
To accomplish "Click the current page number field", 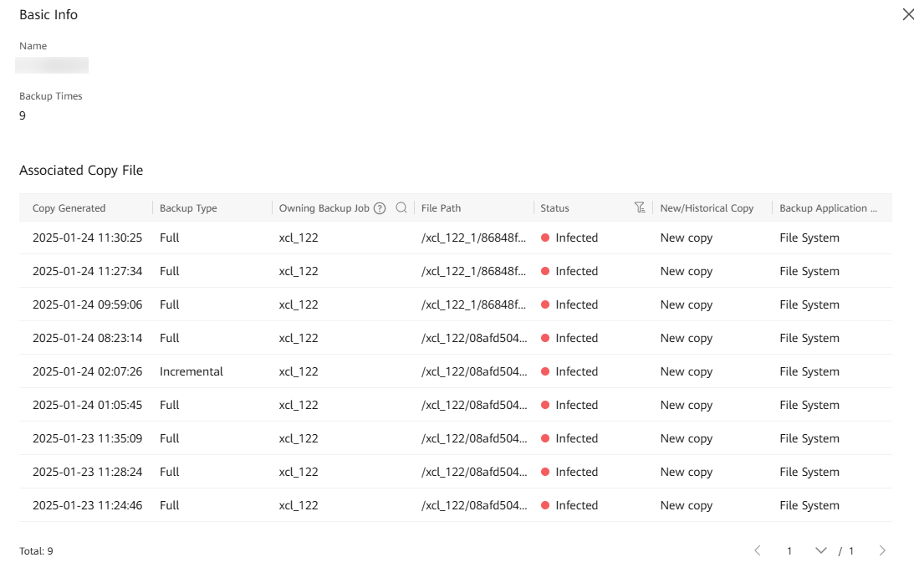I will click(x=789, y=551).
